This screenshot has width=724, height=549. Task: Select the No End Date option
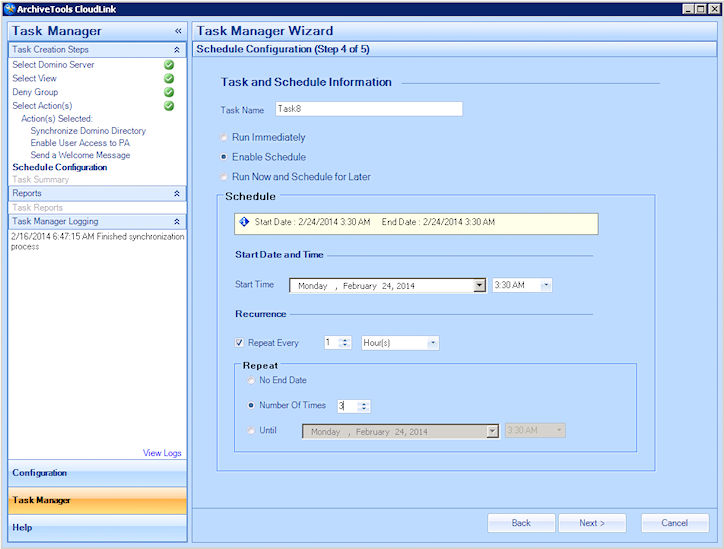pos(251,380)
